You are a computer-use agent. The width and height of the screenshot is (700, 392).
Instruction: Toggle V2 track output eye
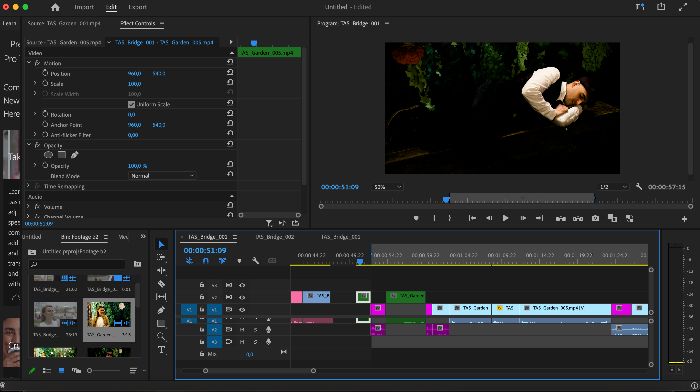(x=242, y=297)
